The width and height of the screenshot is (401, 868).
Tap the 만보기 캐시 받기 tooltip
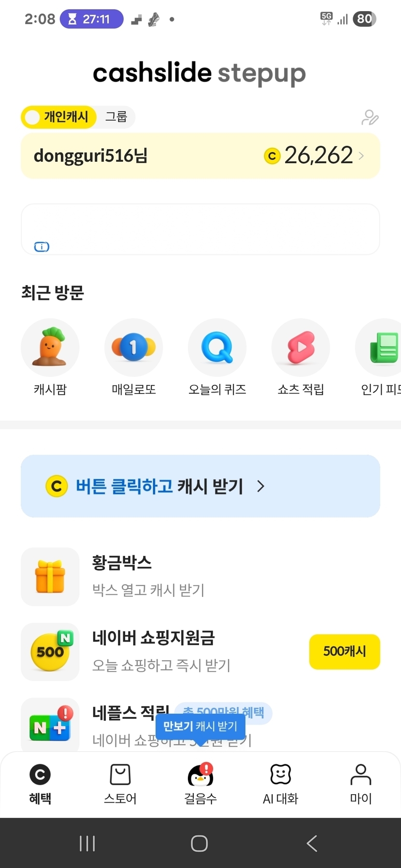(x=200, y=727)
